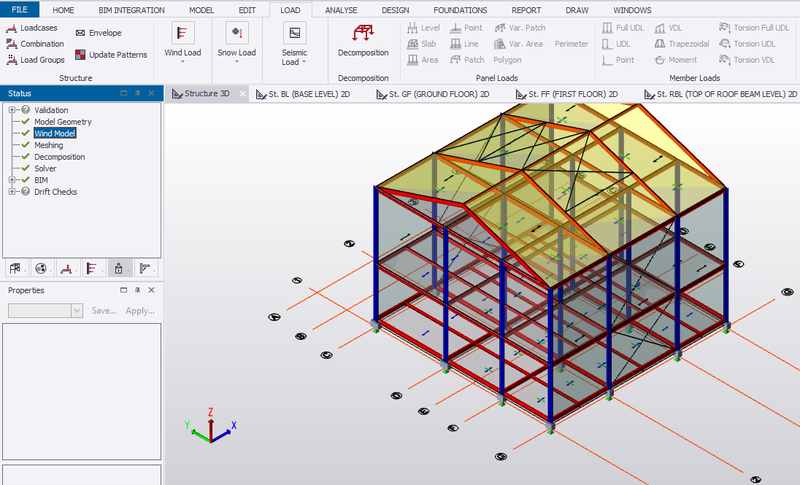
Task: Select Torsion VDL load
Action: (747, 60)
